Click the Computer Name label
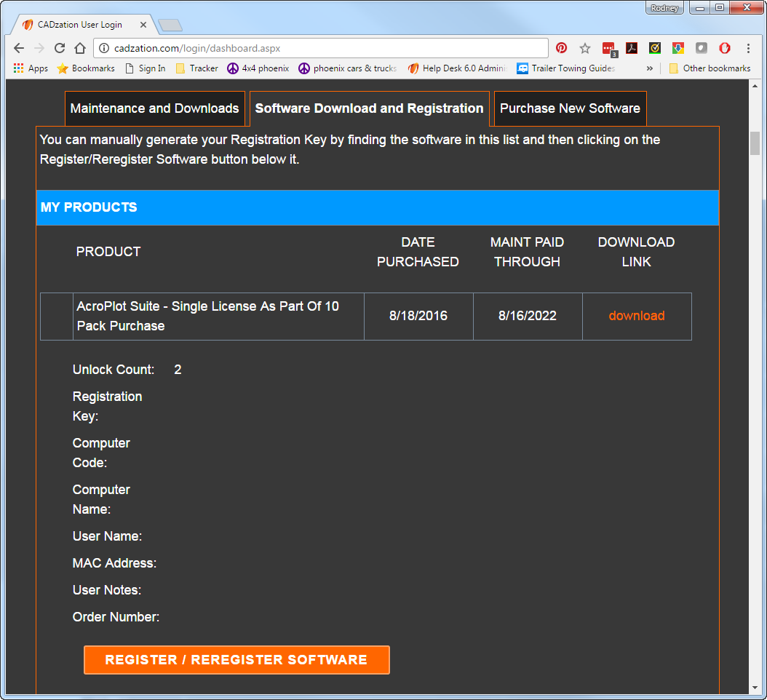Screen dimensions: 767x700 (x=101, y=499)
